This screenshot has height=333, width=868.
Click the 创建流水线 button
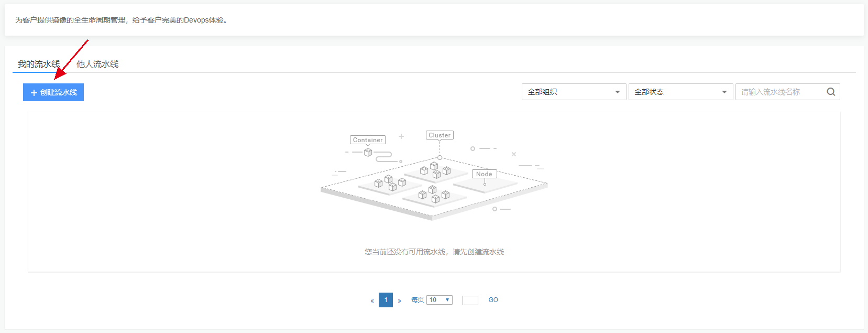53,92
